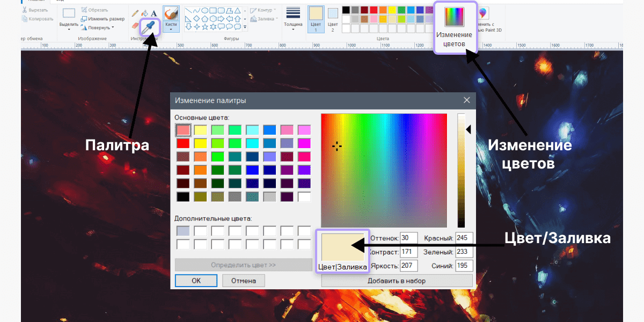
Task: Pick the red swatch in Основные цвета
Action: 183,143
